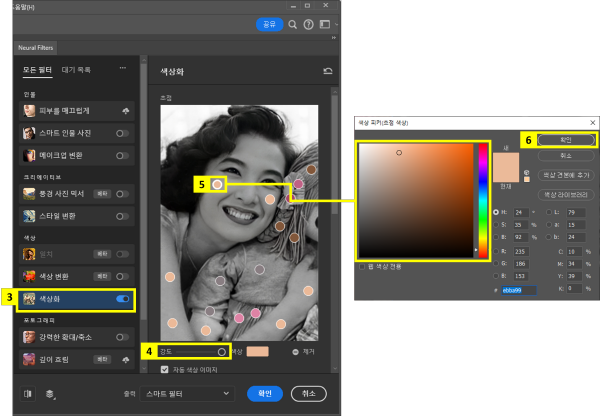This screenshot has height=416, width=600.
Task: Open the 색상 라이브러리 button
Action: point(566,195)
